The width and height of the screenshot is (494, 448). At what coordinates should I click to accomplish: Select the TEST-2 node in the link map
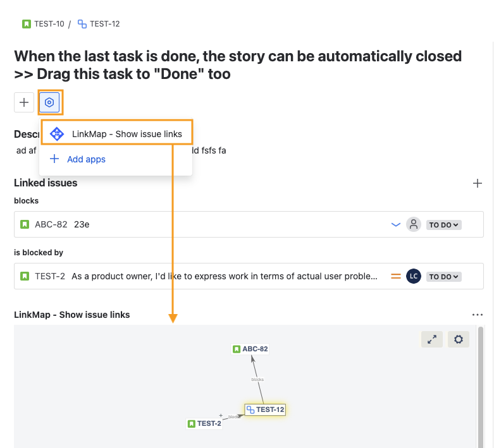(204, 423)
